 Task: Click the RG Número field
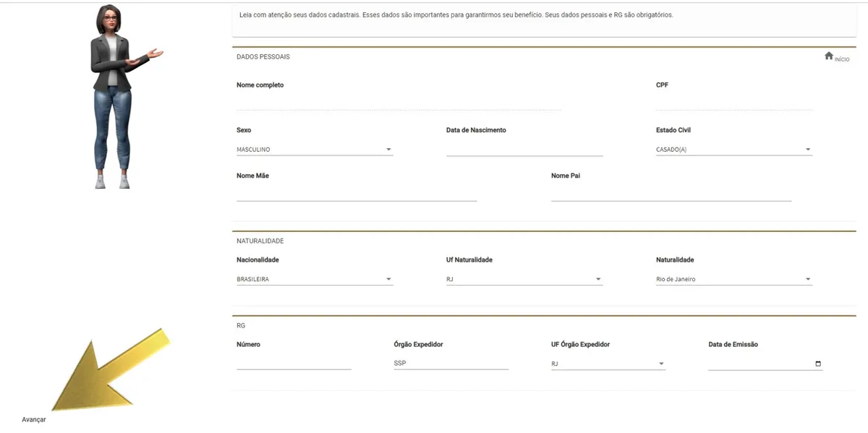click(x=294, y=363)
